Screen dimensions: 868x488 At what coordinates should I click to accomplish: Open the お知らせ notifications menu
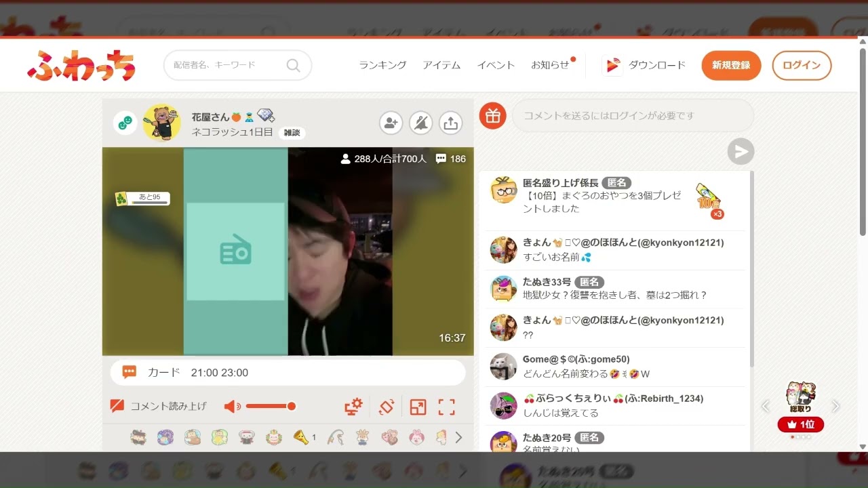[x=550, y=65]
